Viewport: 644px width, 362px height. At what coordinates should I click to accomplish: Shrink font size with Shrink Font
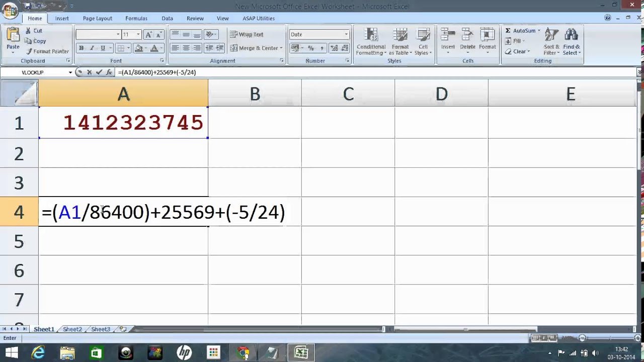[x=159, y=35]
